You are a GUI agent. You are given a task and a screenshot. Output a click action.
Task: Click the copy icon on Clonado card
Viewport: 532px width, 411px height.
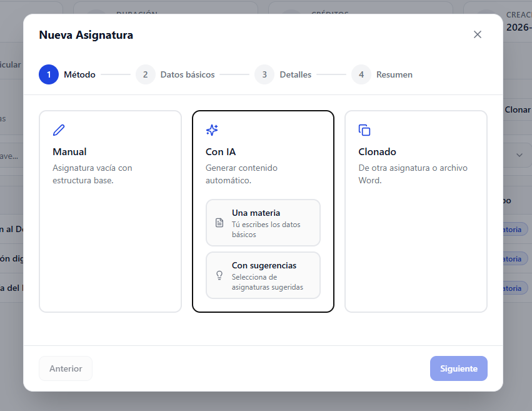click(364, 130)
